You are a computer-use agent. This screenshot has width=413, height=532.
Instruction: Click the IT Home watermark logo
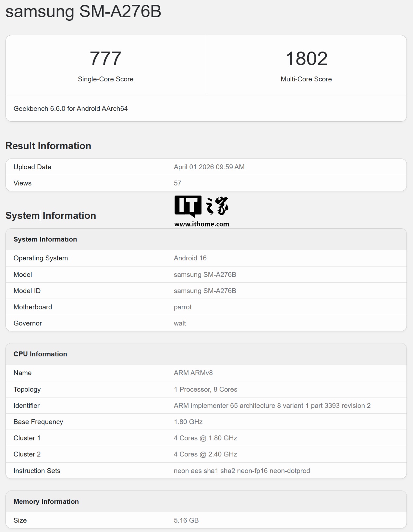point(201,206)
